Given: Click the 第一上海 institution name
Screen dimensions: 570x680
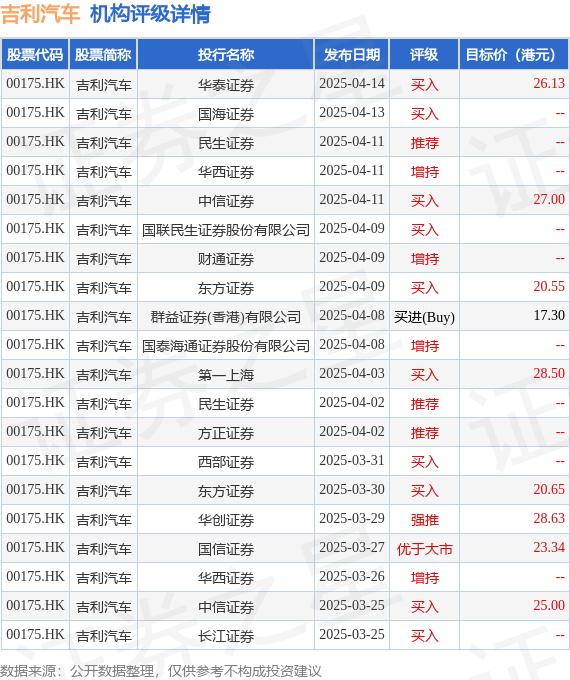Looking at the screenshot, I should (226, 375).
